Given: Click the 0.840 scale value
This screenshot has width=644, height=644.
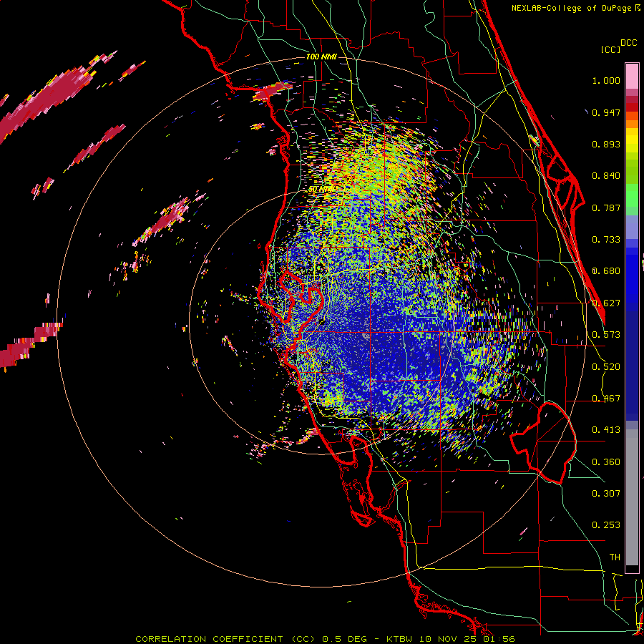Looking at the screenshot, I should [606, 176].
